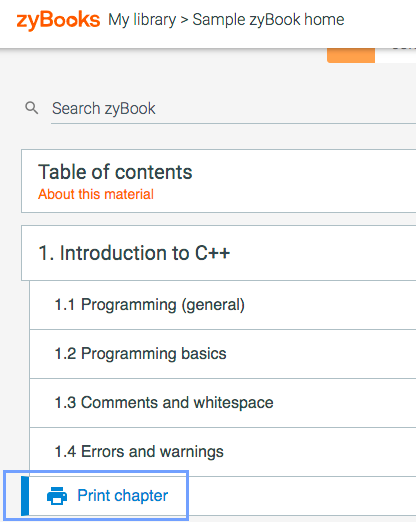This screenshot has width=416, height=522.
Task: Open section 1.2 Programming basics
Action: pyautogui.click(x=223, y=354)
